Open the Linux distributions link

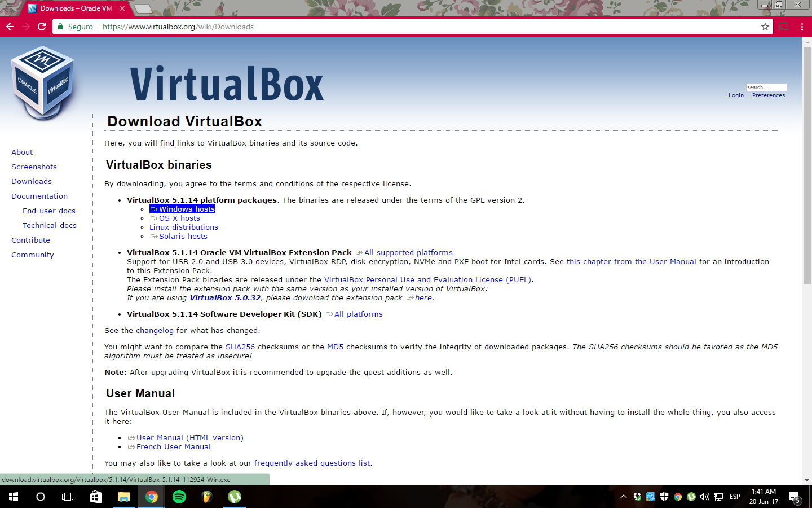[x=184, y=227]
